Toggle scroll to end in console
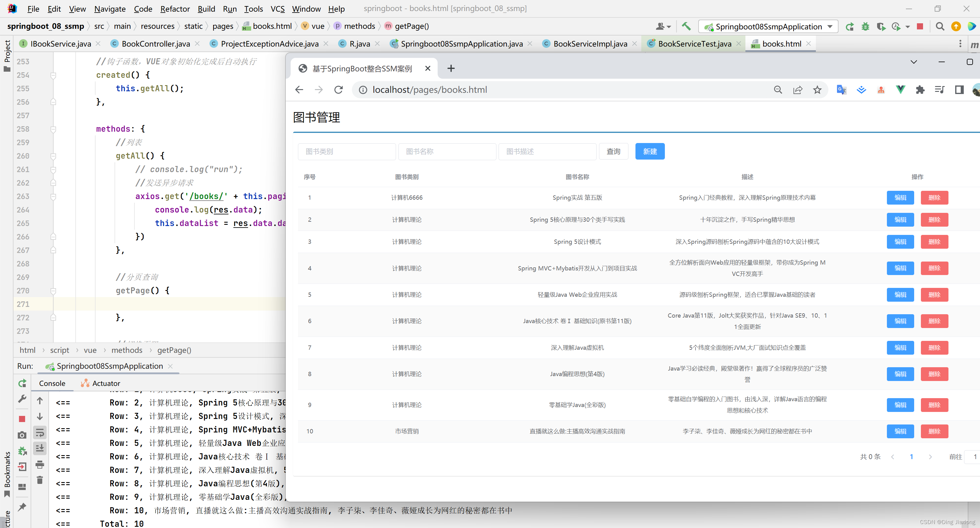The width and height of the screenshot is (980, 528). pos(40,448)
